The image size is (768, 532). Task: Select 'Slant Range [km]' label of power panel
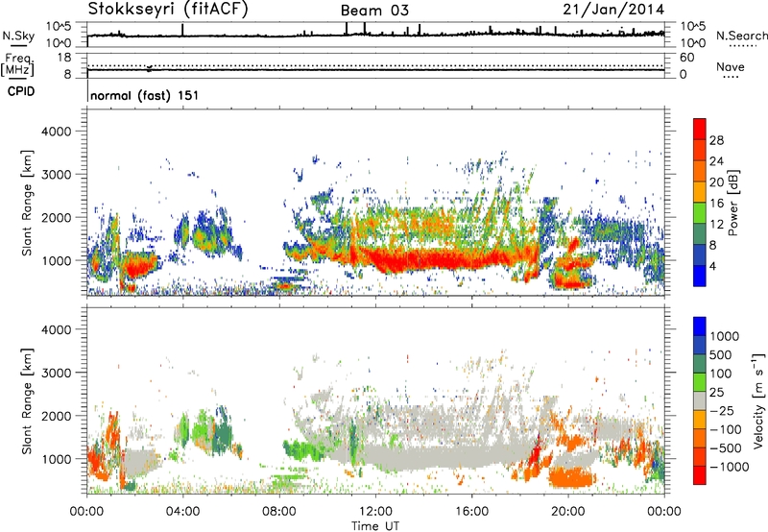point(27,203)
